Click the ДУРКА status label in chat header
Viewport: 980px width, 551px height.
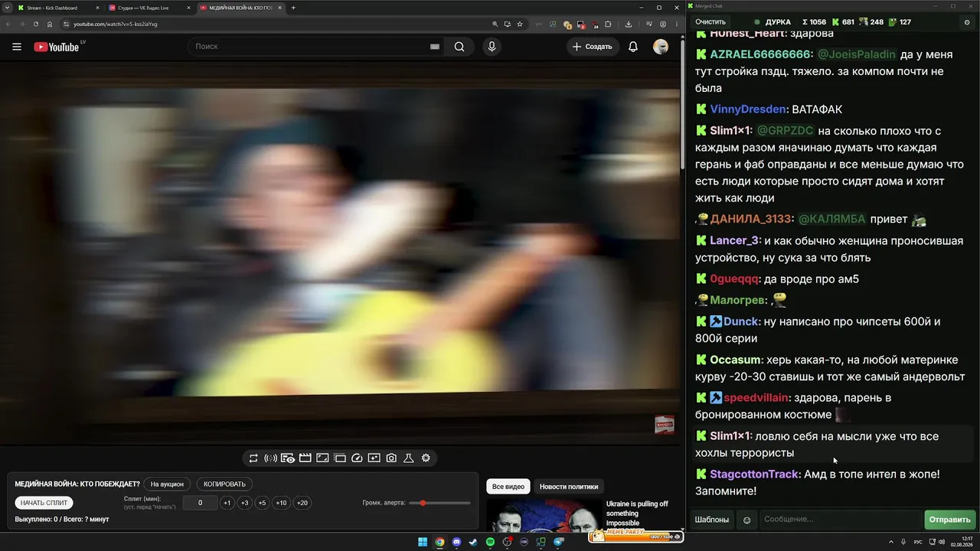pyautogui.click(x=778, y=22)
